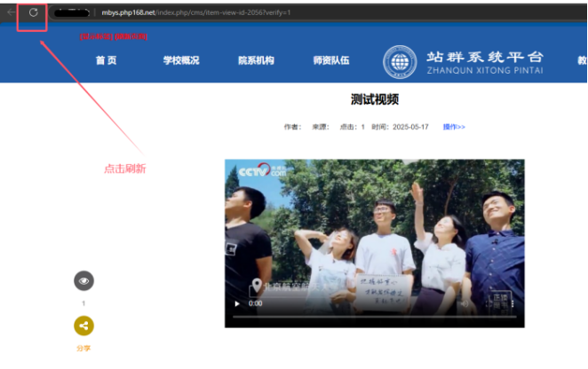Click the eye view-count icon

tap(83, 281)
